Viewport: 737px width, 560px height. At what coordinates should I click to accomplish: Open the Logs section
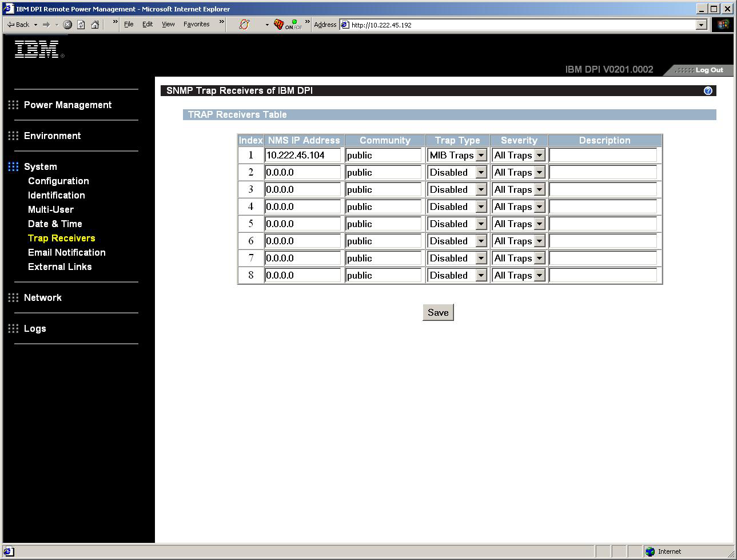35,328
